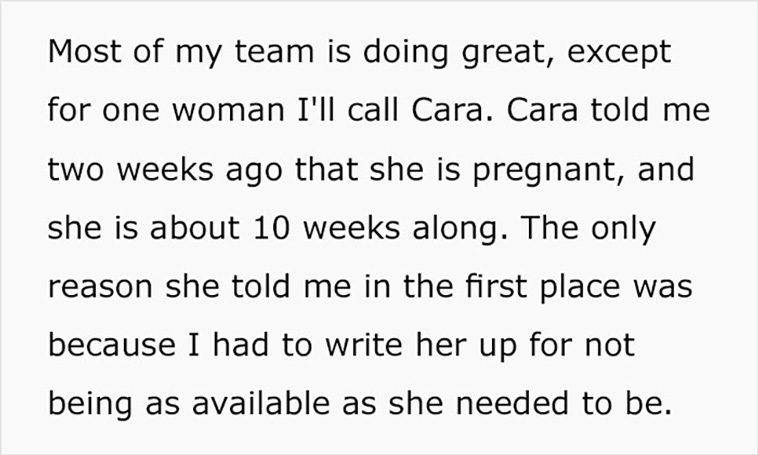Click the word "write" in the text
Screen dimensions: 758x455
(x=364, y=344)
